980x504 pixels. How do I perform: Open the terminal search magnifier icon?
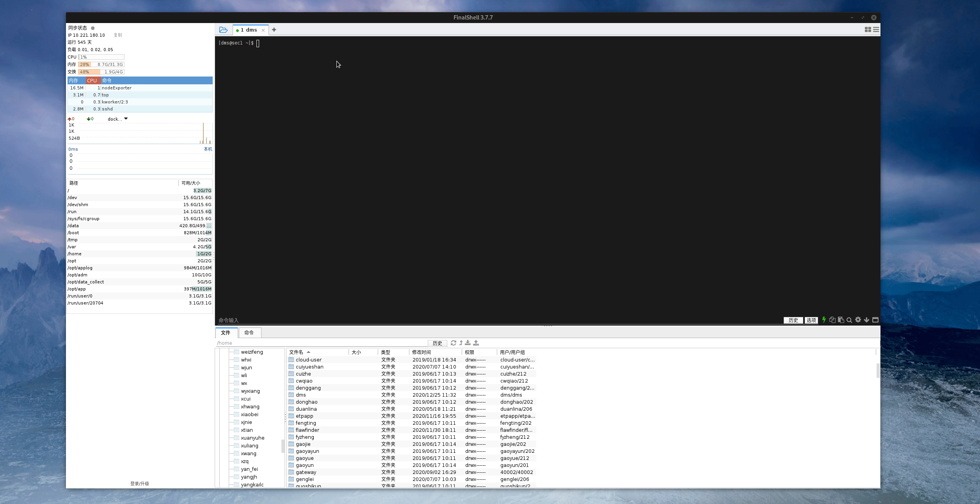tap(849, 320)
